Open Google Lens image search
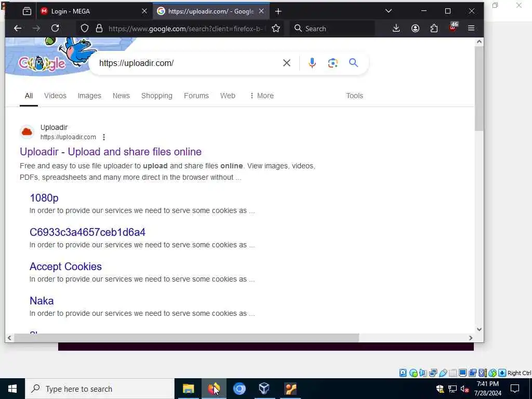This screenshot has width=532, height=399. [333, 63]
